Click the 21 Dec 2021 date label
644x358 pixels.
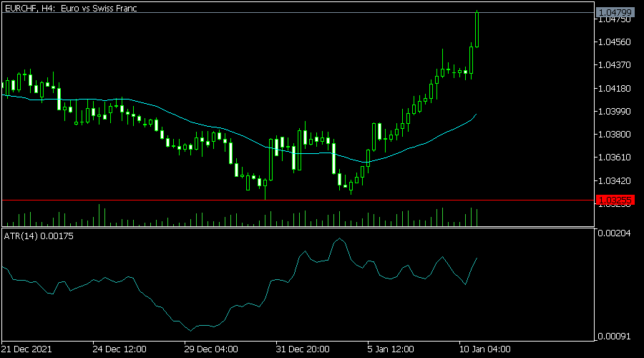pyautogui.click(x=26, y=349)
